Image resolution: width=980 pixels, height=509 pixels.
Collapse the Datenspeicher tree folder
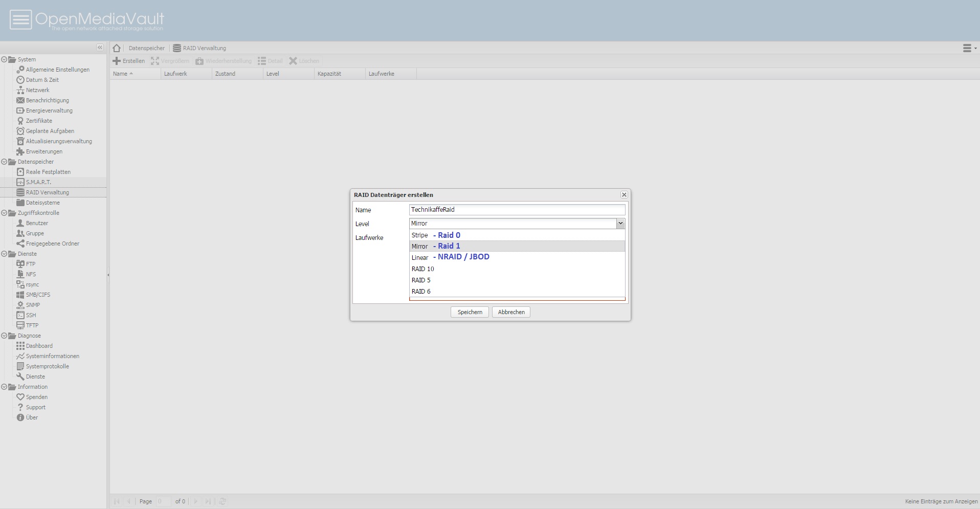[x=4, y=162]
